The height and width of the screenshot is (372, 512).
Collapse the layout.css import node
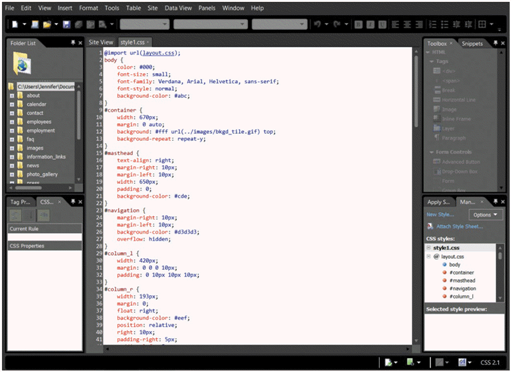[429, 257]
